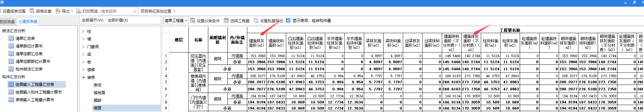Select the 楼地面 tree item
Image resolution: width=644 pixels, height=112 pixels.
(99, 93)
